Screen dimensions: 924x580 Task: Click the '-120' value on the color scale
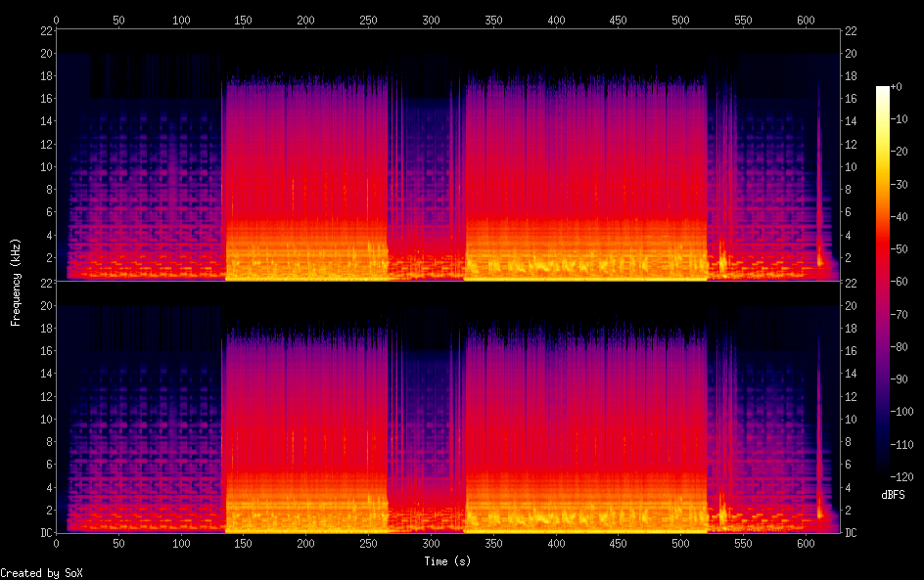(x=901, y=476)
